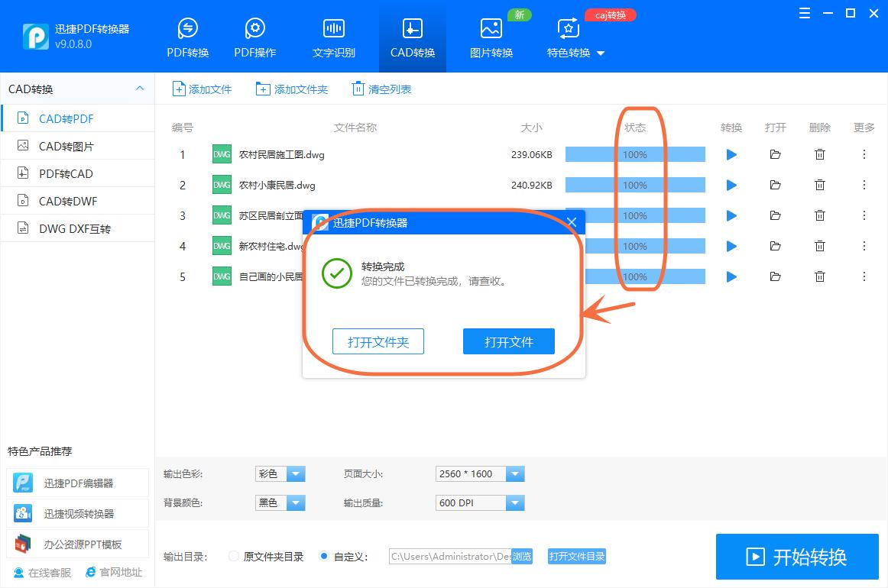Open 迅捷视频转换器 recommended product

[x=78, y=513]
